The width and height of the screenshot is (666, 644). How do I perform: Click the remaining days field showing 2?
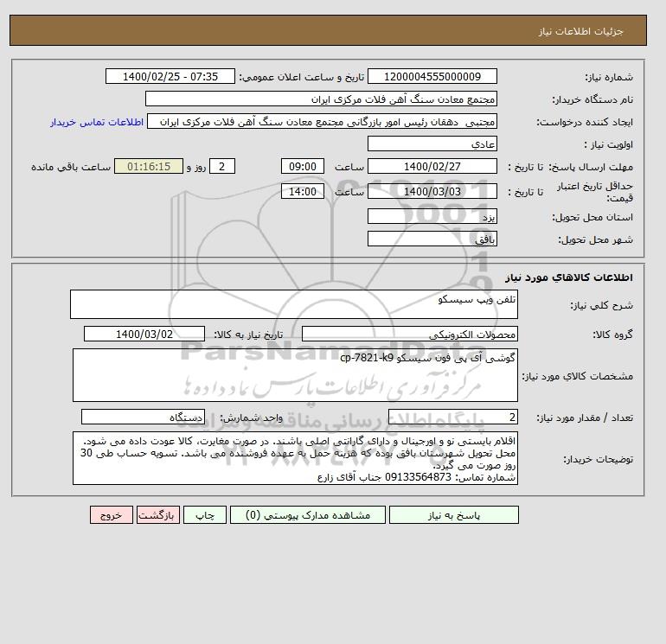[x=221, y=167]
